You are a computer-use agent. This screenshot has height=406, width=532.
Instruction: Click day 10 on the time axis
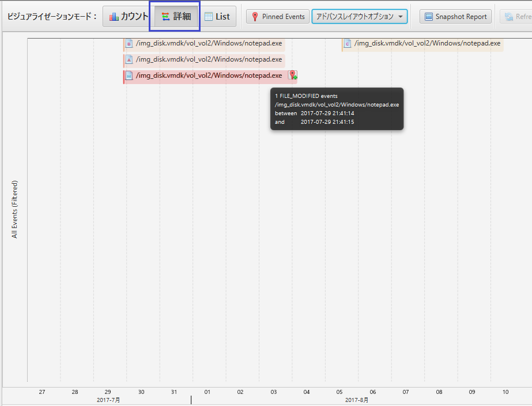click(505, 392)
